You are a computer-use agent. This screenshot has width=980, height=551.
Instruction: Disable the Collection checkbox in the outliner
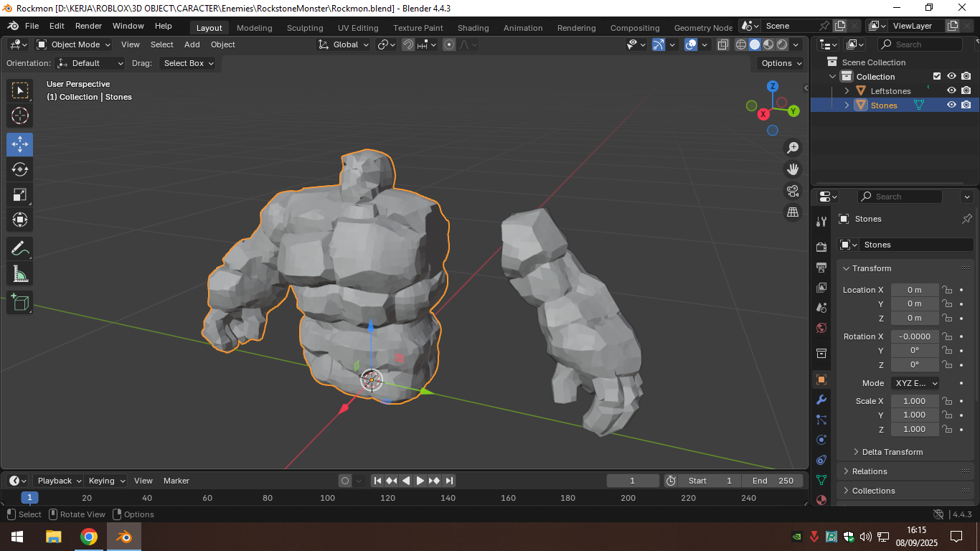point(936,76)
